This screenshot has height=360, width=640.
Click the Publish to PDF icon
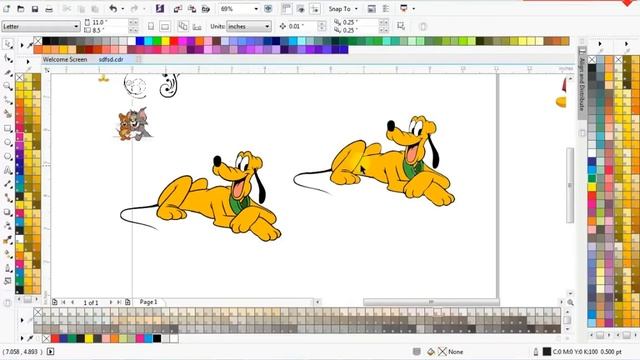(206, 9)
